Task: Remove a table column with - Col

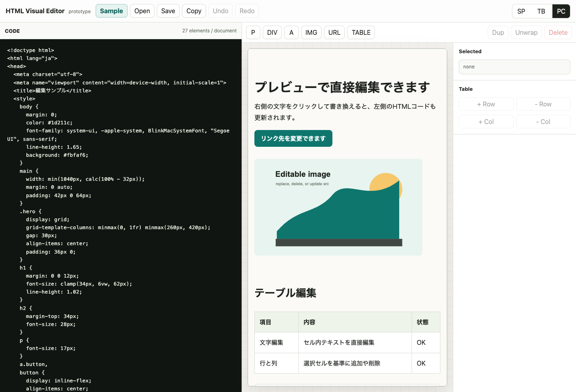Action: coord(543,122)
